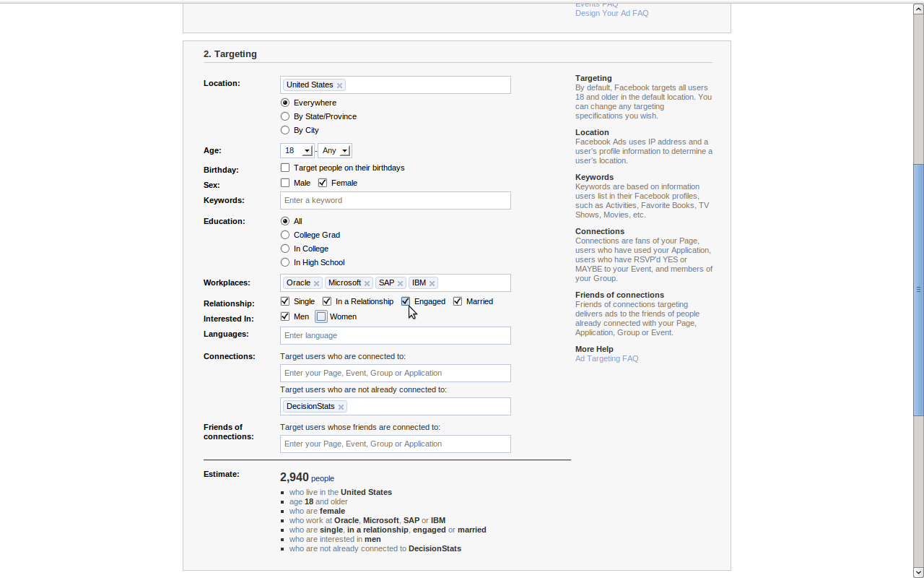
Task: Uncheck the Engaged relationship checkbox
Action: tap(405, 301)
